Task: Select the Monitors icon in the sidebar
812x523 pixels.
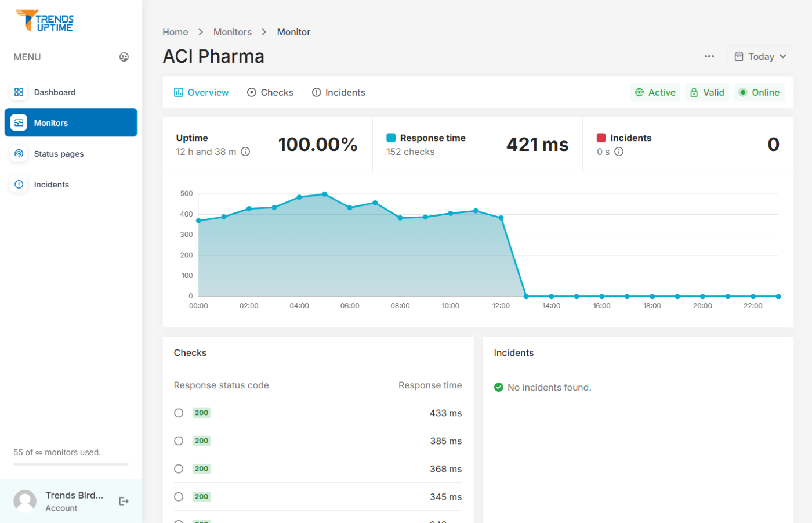Action: pos(19,122)
